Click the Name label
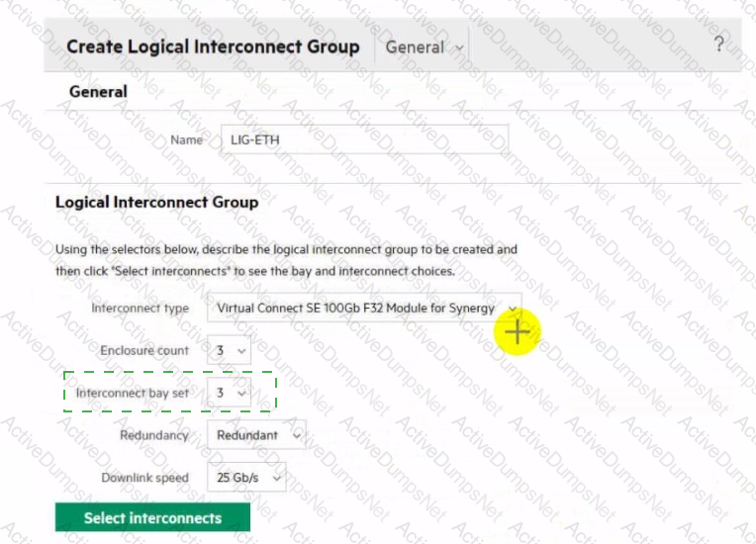Viewport: 756px width, 544px height. pos(186,140)
